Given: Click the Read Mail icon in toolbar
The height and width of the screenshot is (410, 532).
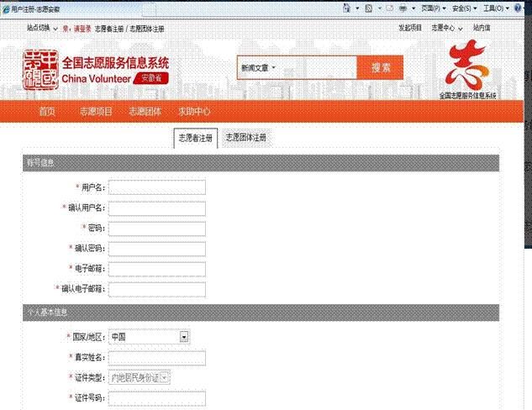Looking at the screenshot, I should point(390,8).
